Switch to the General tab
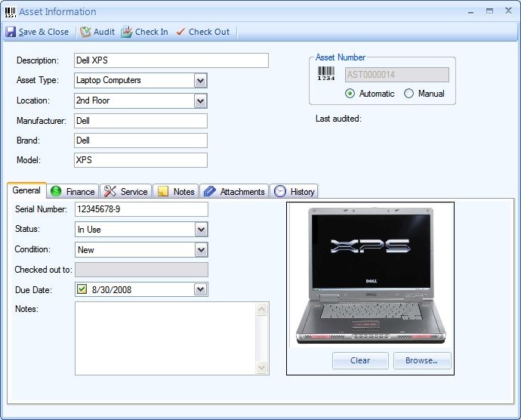The width and height of the screenshot is (521, 420). point(26,190)
